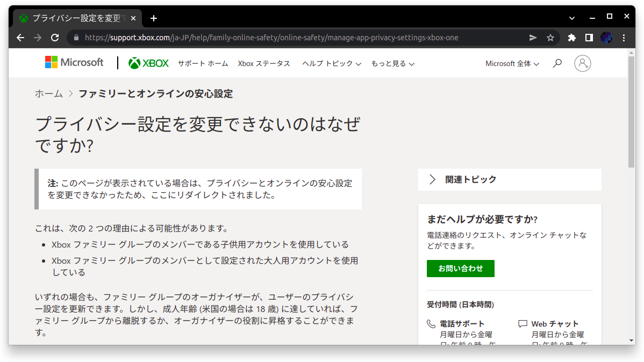Follow the ホーム breadcrumb link

point(48,93)
